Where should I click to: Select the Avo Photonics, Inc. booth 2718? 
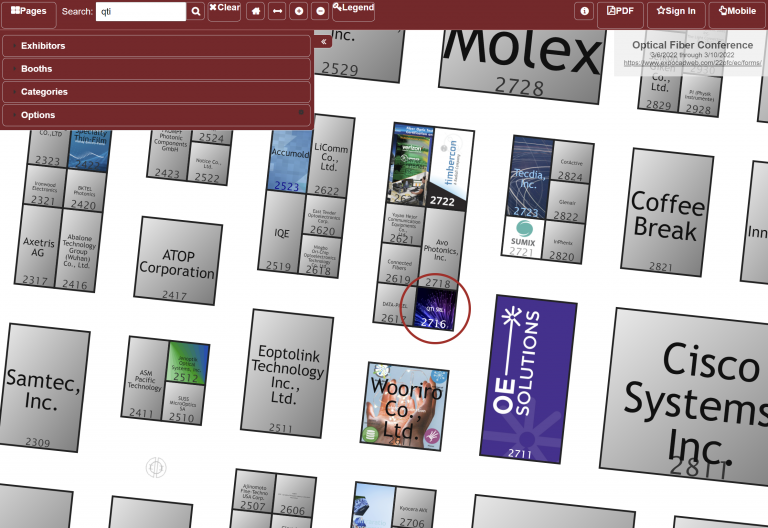click(441, 249)
